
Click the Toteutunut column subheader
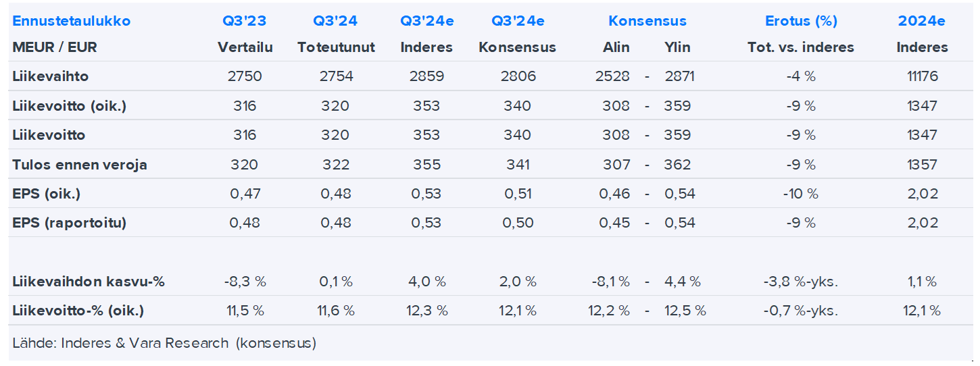coord(336,47)
